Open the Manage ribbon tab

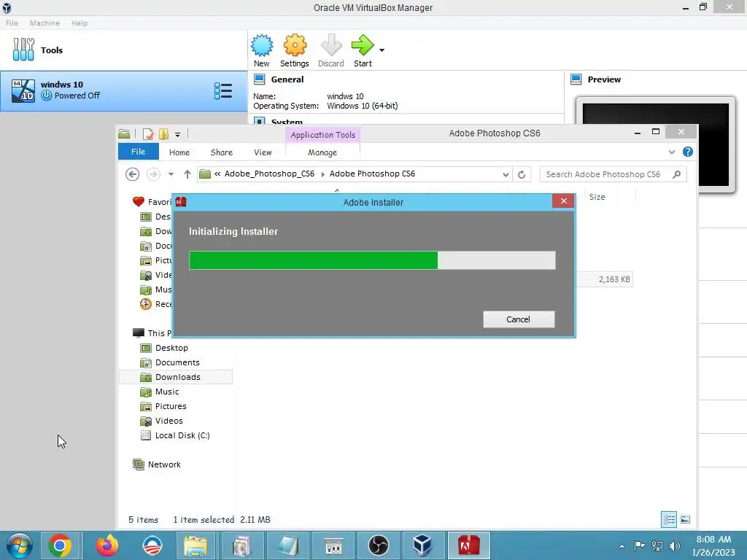[x=322, y=152]
